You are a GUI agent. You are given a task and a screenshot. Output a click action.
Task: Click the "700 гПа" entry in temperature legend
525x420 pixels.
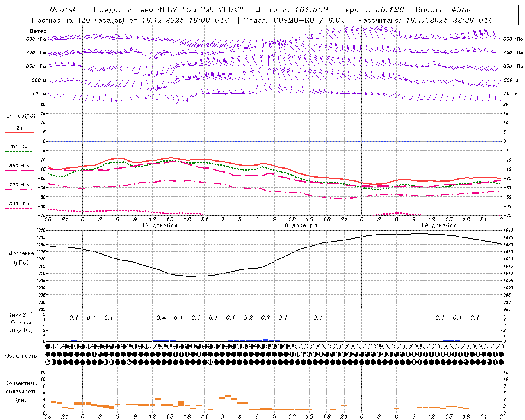pyautogui.click(x=19, y=185)
